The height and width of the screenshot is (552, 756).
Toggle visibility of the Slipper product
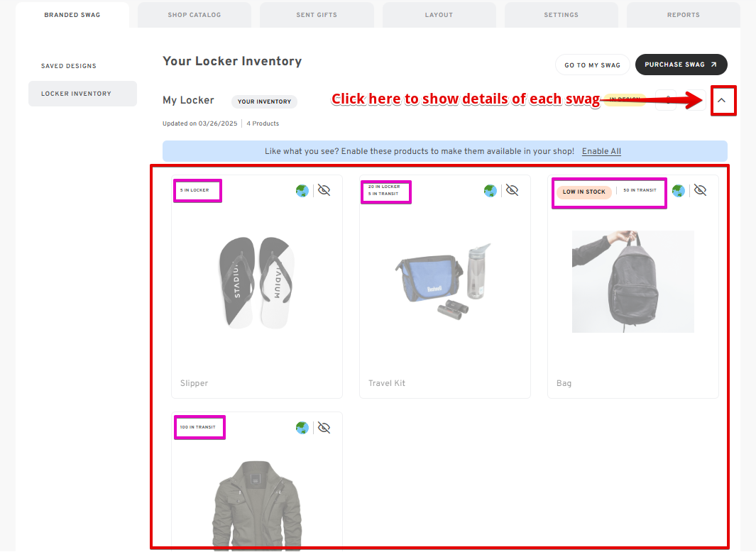(x=324, y=190)
